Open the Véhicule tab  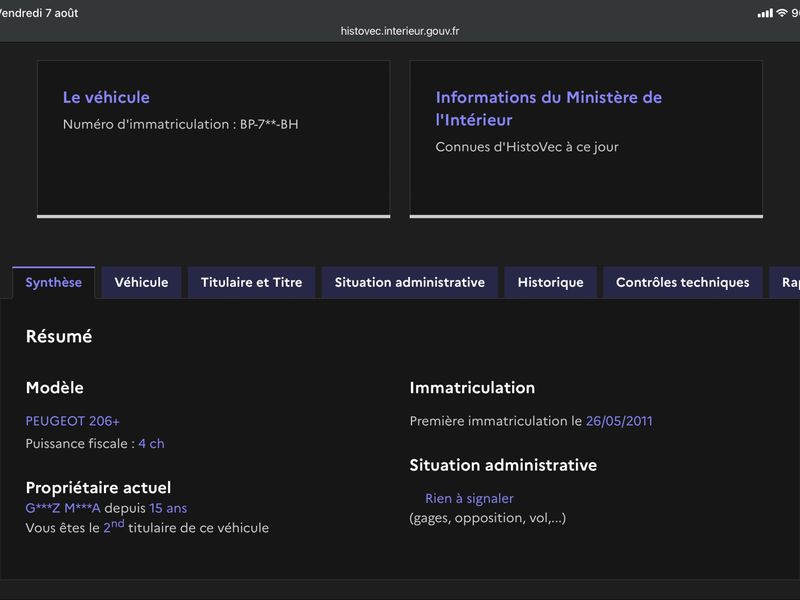pyautogui.click(x=141, y=282)
